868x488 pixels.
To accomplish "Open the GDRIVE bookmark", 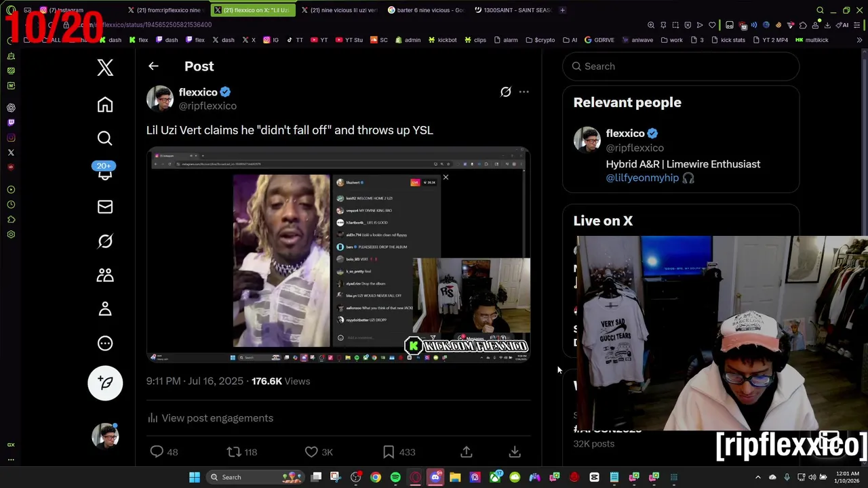I will (x=599, y=40).
